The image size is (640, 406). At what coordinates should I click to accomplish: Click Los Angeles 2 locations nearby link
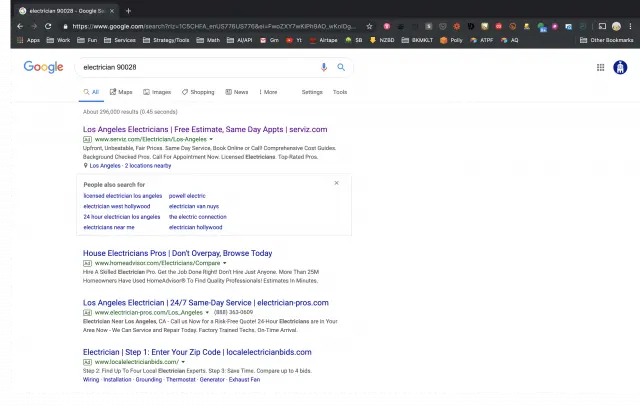tap(130, 166)
